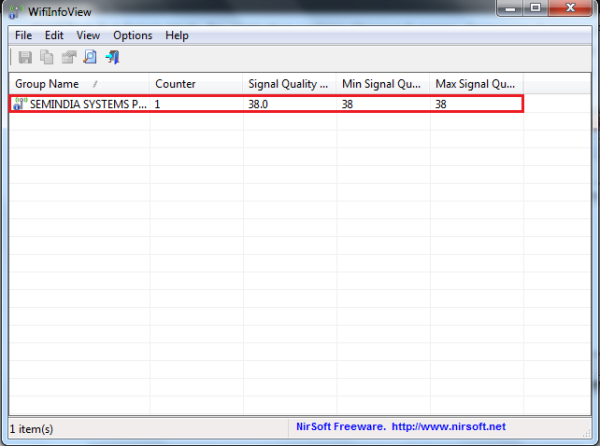This screenshot has width=600, height=446.
Task: Click the Save Selected Items toolbar icon
Action: point(25,57)
